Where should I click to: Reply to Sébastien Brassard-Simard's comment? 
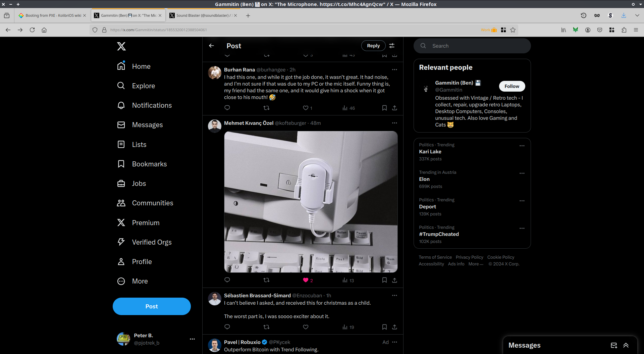click(x=227, y=327)
